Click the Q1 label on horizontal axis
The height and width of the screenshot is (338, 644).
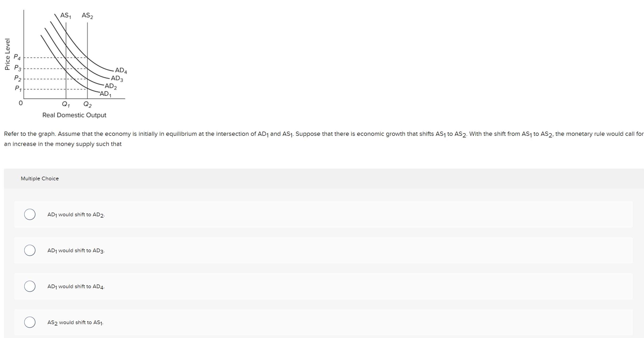(x=66, y=104)
